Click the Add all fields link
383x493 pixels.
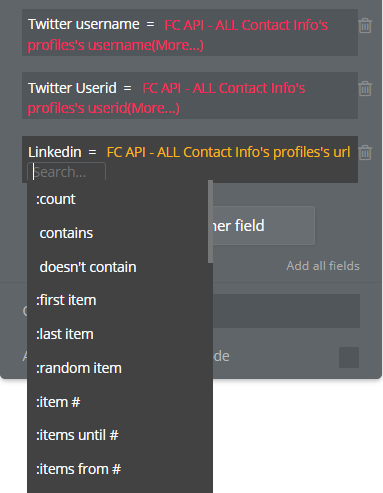point(323,266)
